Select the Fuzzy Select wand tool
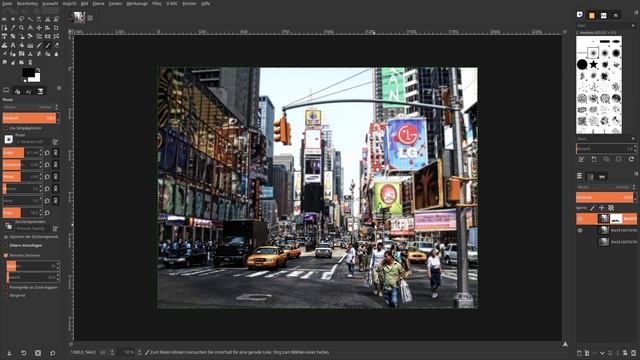 [30, 19]
